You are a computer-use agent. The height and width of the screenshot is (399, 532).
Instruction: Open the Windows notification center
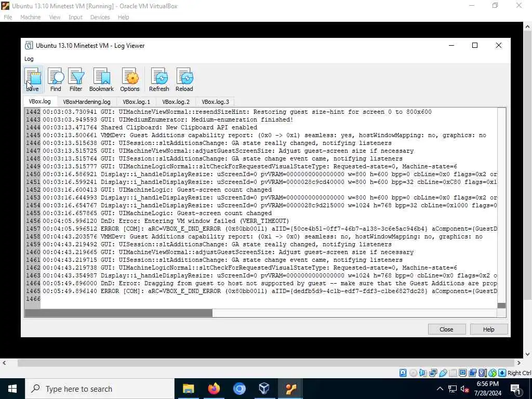pos(515,389)
